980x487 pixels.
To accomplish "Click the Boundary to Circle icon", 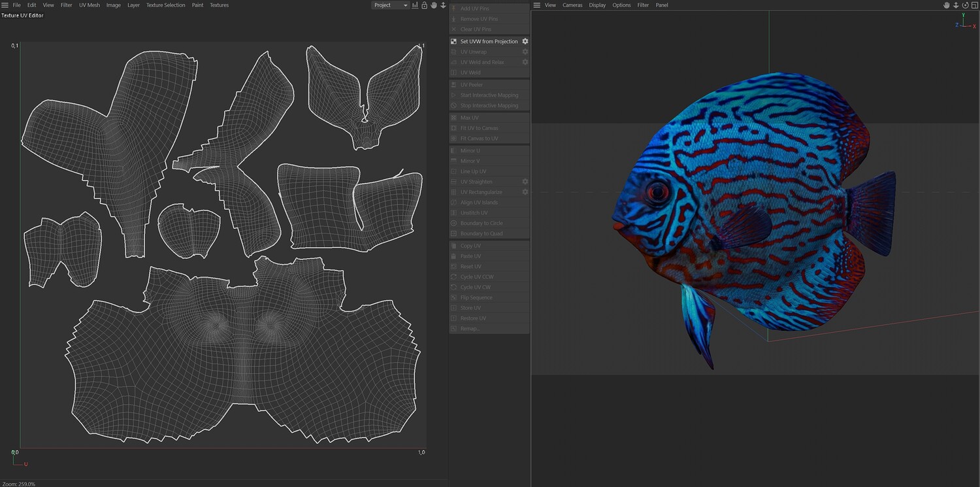I will [454, 224].
